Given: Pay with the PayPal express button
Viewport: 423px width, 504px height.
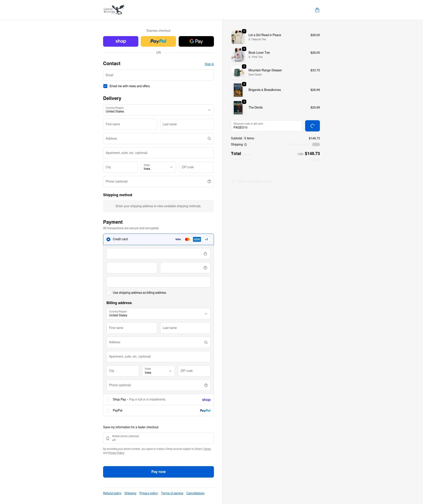Looking at the screenshot, I should (x=158, y=41).
